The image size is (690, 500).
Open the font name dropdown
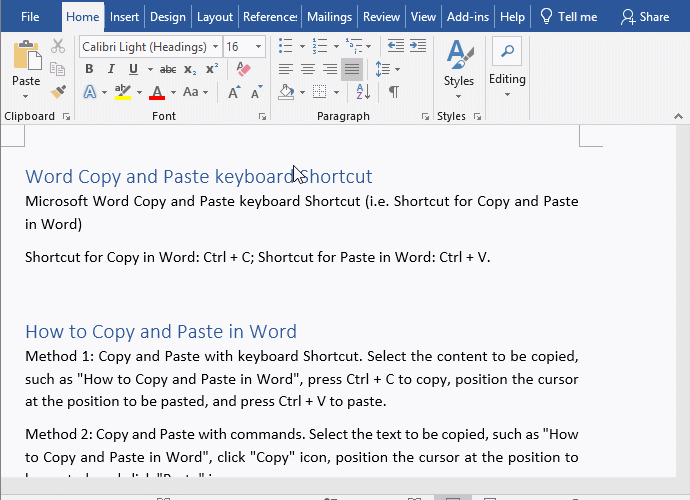coord(215,47)
